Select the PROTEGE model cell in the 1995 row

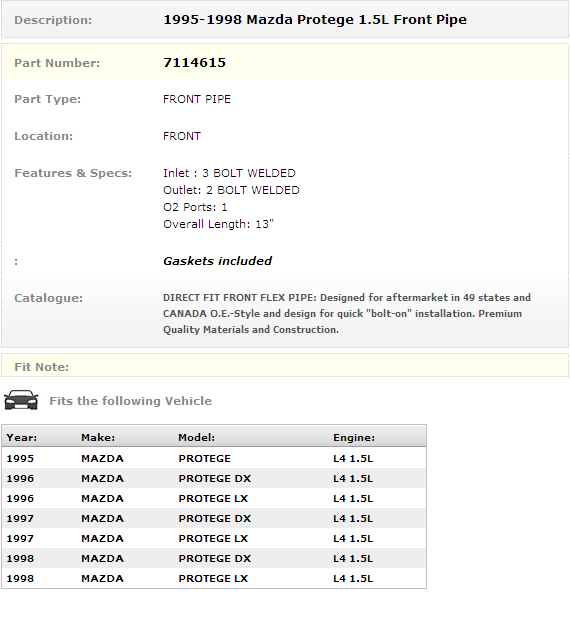[205, 459]
